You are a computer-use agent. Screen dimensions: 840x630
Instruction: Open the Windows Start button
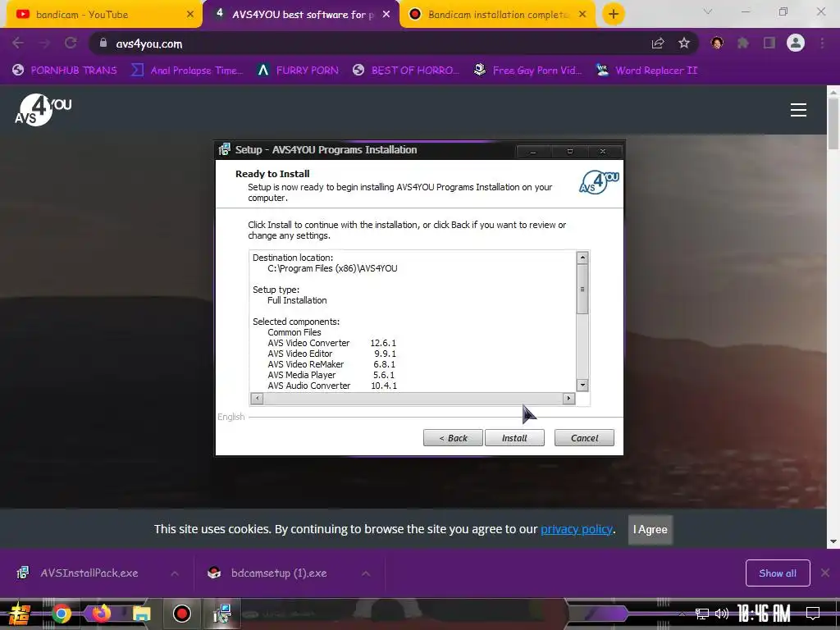point(20,614)
